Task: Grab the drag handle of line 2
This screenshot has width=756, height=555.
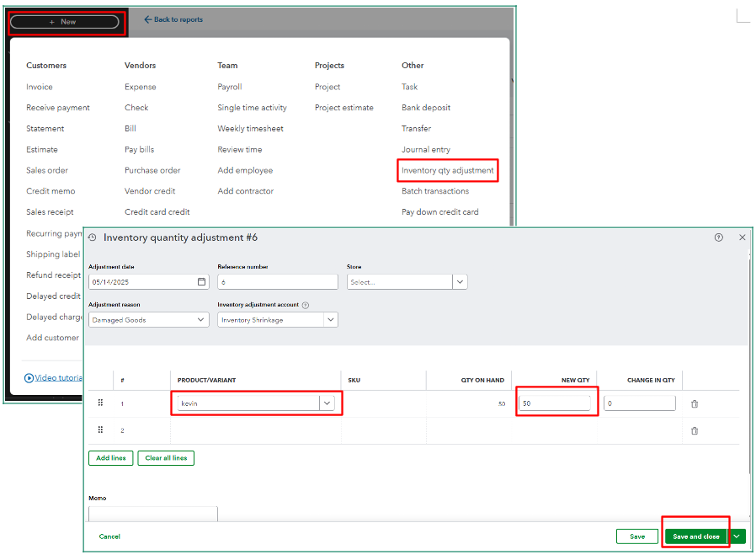Action: (x=100, y=430)
